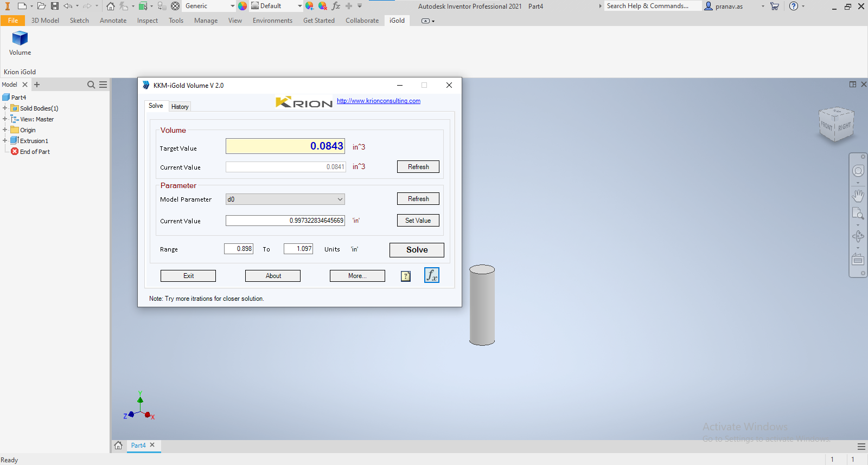
Task: Switch to the 3D Model ribbon tab
Action: (45, 21)
